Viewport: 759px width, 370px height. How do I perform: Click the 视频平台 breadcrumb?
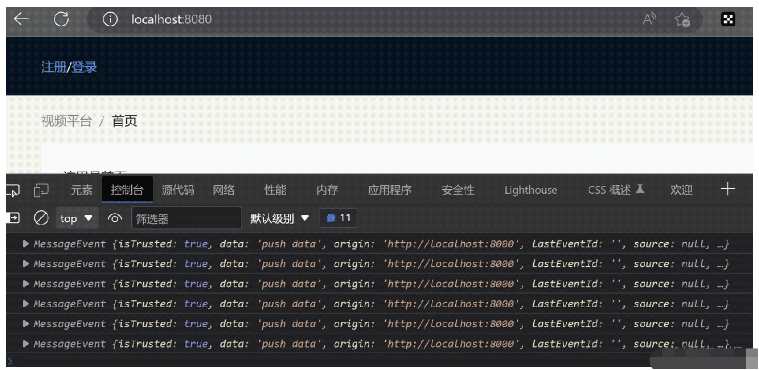(66, 121)
